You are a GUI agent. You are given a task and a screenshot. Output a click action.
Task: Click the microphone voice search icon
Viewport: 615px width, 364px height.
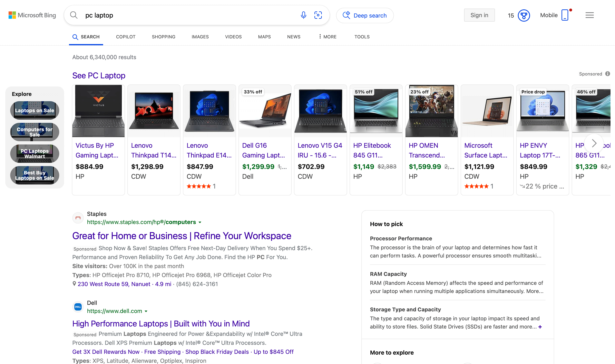click(303, 15)
